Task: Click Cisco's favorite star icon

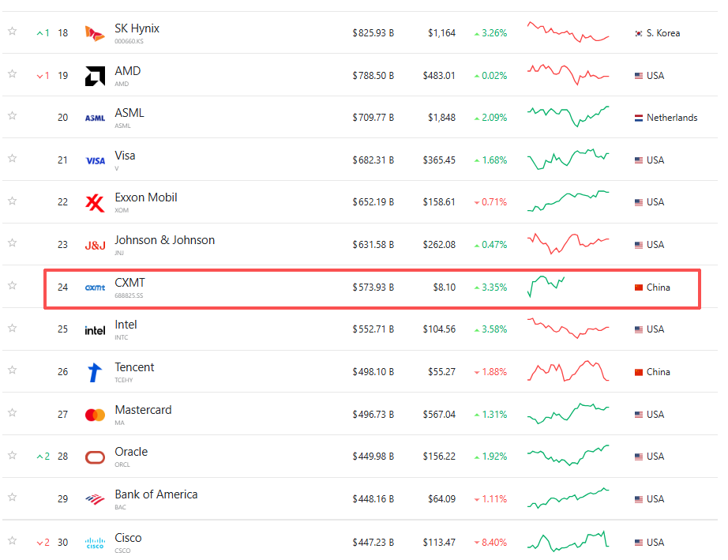Action: tap(13, 540)
